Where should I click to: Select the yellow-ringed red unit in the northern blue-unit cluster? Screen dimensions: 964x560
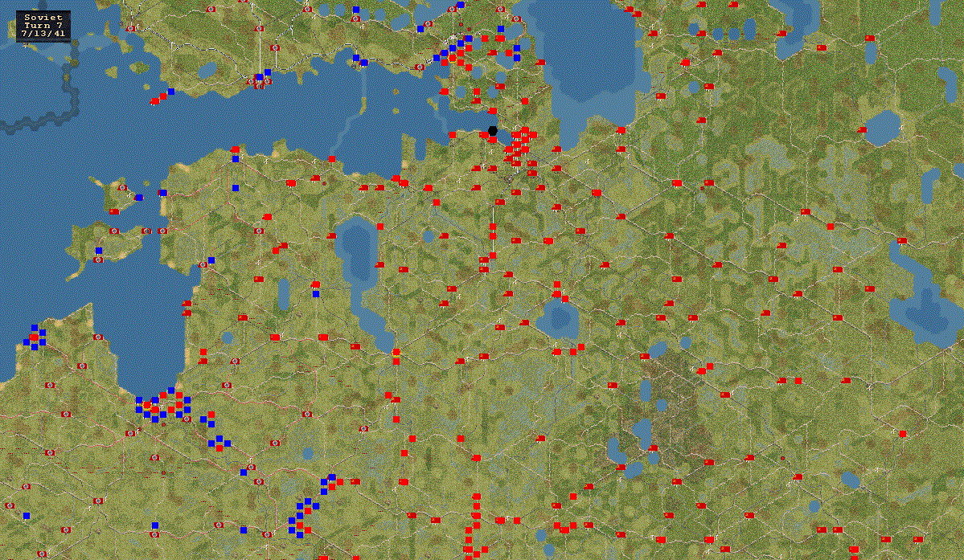pyautogui.click(x=453, y=59)
